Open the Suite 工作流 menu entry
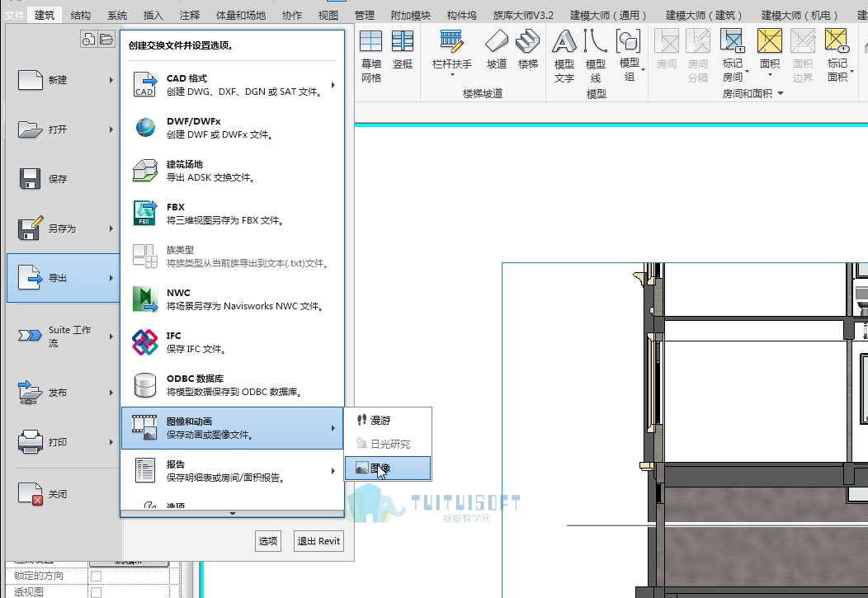The height and width of the screenshot is (598, 868). pyautogui.click(x=63, y=337)
